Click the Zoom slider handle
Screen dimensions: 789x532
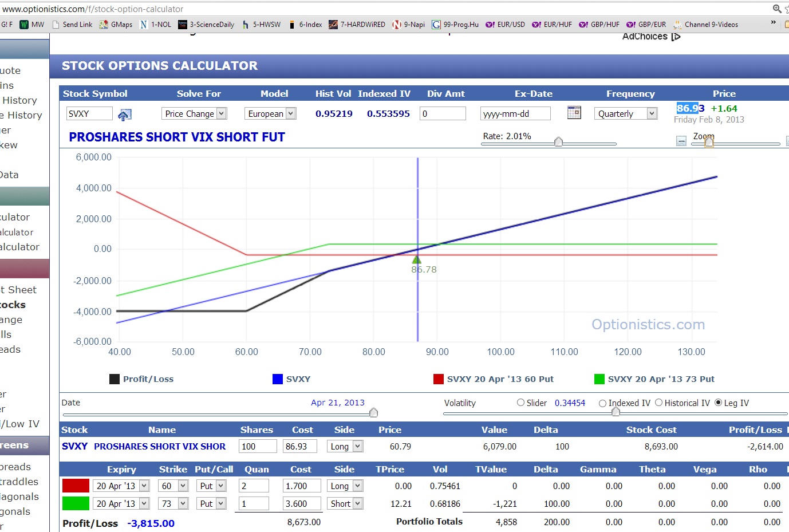tap(709, 142)
